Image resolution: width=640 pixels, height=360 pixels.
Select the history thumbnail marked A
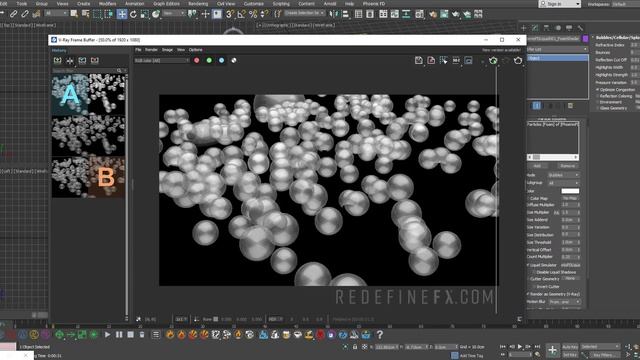click(70, 94)
